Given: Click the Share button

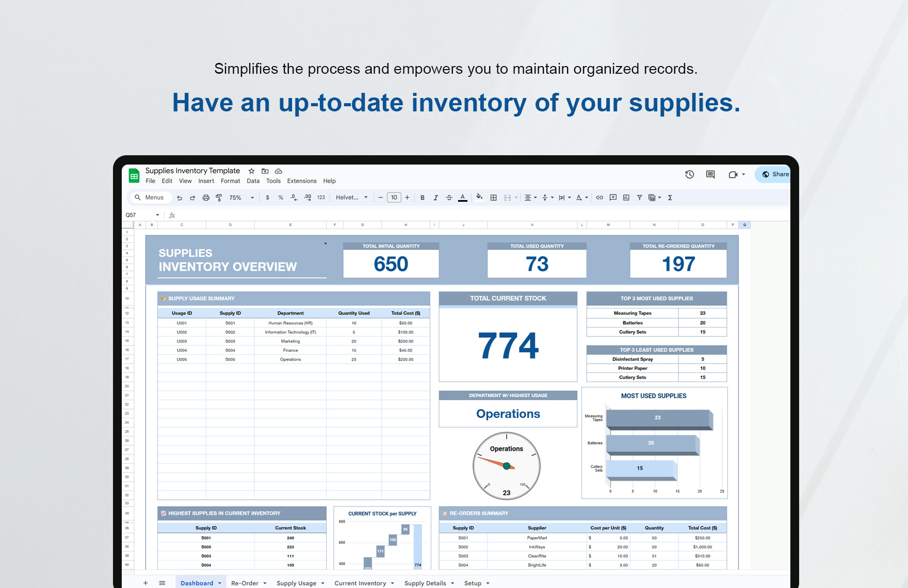Looking at the screenshot, I should coord(776,174).
